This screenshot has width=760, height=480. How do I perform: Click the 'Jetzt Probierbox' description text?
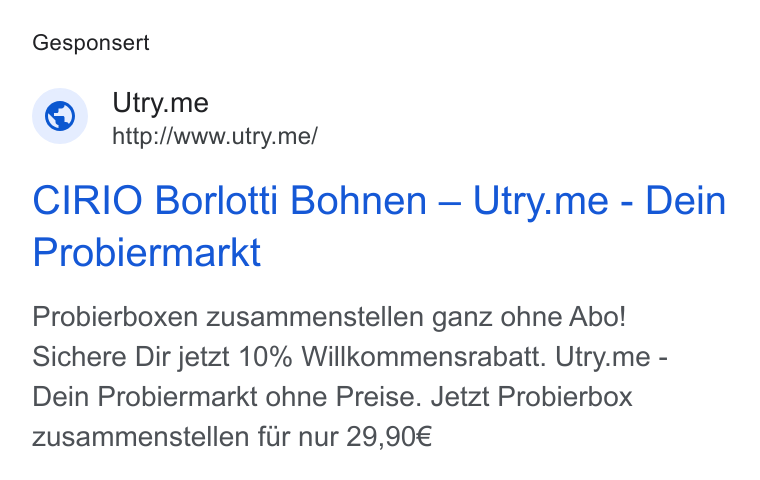[x=532, y=397]
